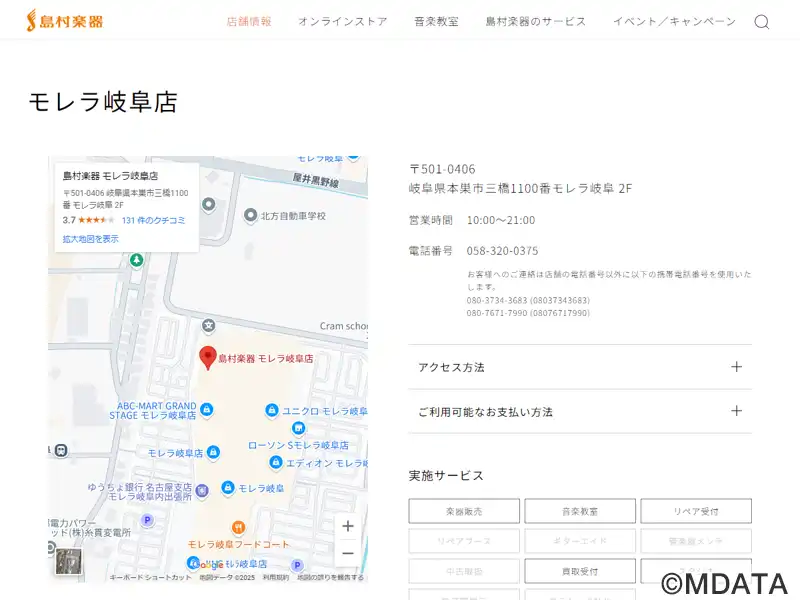Click the 拡大地図を表示 link
The width and height of the screenshot is (800, 600).
pos(90,239)
